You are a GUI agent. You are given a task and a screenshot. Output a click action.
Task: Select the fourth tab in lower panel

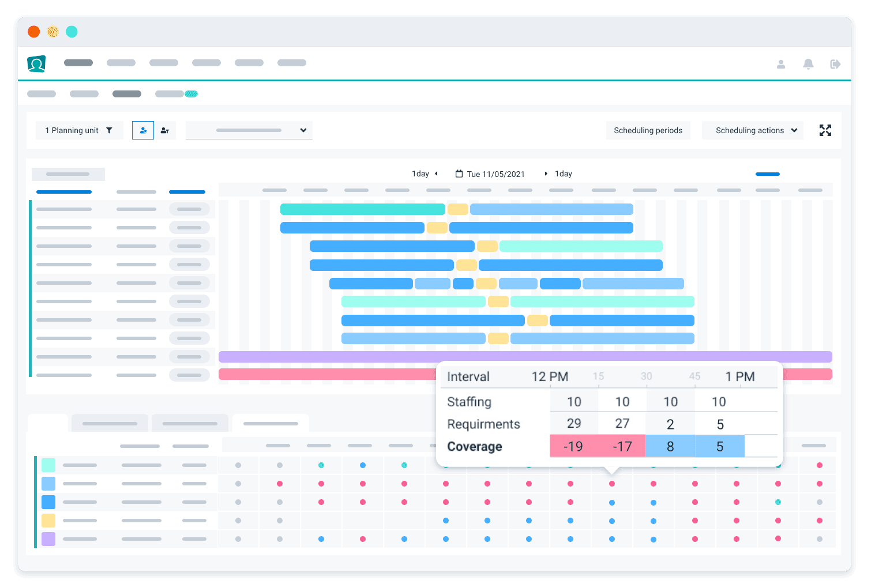pyautogui.click(x=271, y=423)
